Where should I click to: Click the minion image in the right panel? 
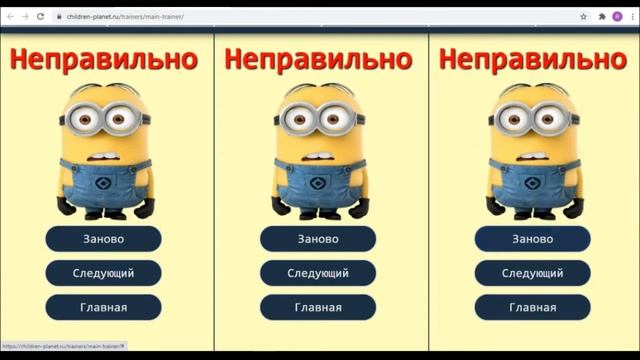pos(535,151)
